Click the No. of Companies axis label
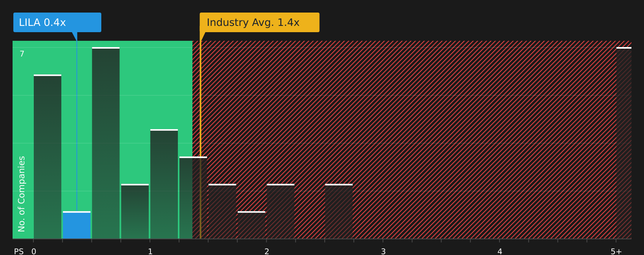The height and width of the screenshot is (255, 644). (x=22, y=194)
